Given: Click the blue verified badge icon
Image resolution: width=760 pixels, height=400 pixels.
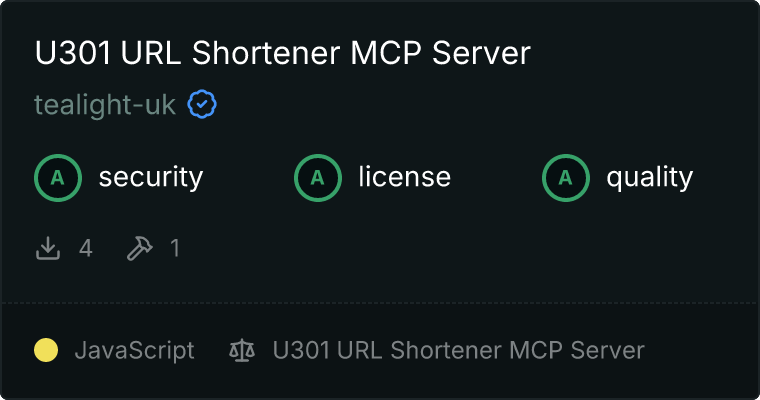Looking at the screenshot, I should click(202, 104).
